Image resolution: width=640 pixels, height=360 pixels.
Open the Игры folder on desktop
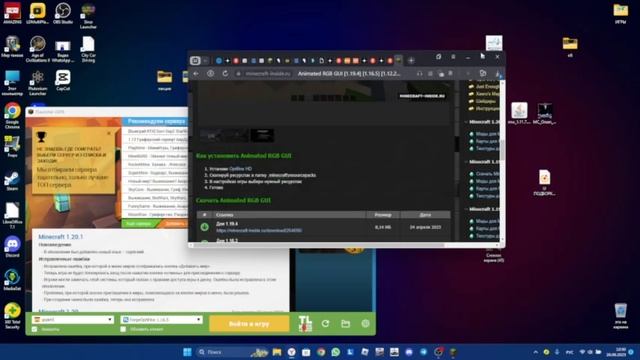tap(620, 13)
